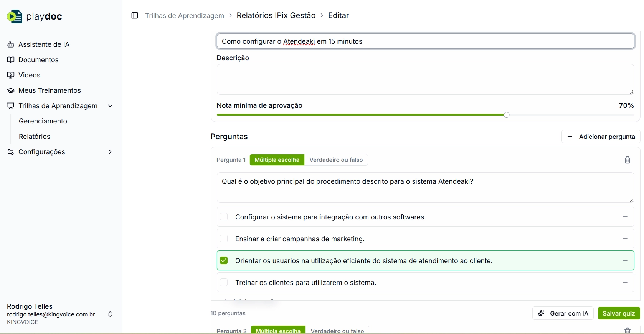Open the Rodrigo Telles account switcher

pos(110,314)
